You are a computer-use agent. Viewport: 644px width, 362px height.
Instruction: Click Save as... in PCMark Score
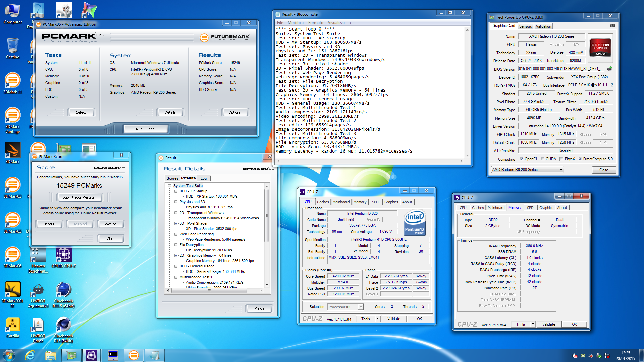pyautogui.click(x=111, y=224)
